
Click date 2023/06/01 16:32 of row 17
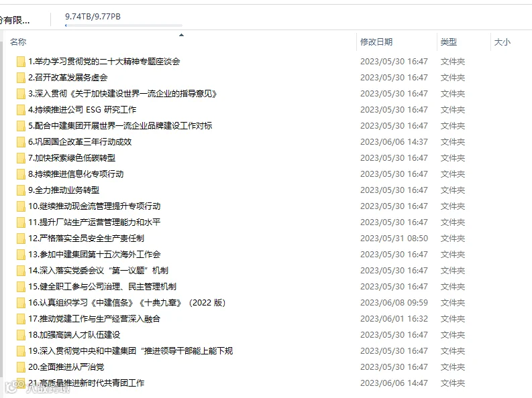[394, 319]
